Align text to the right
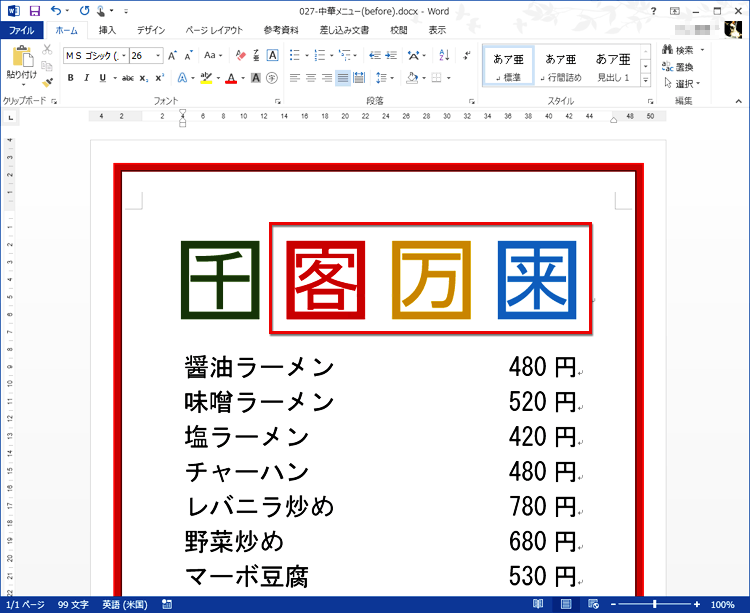 [x=327, y=78]
